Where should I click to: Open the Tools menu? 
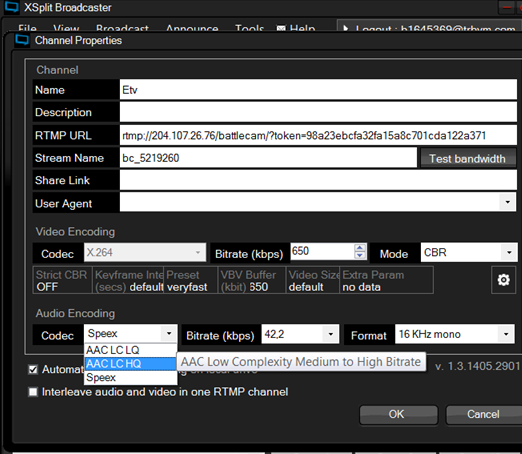pos(249,28)
